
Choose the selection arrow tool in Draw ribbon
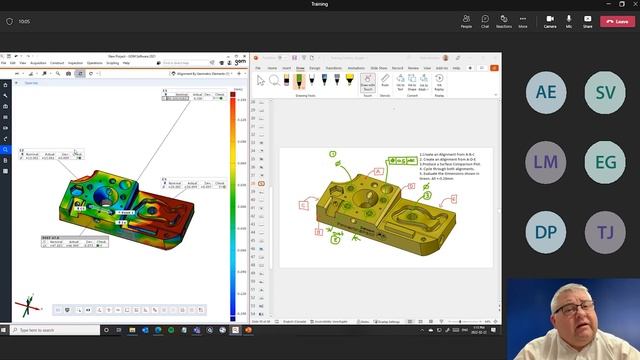tap(261, 80)
